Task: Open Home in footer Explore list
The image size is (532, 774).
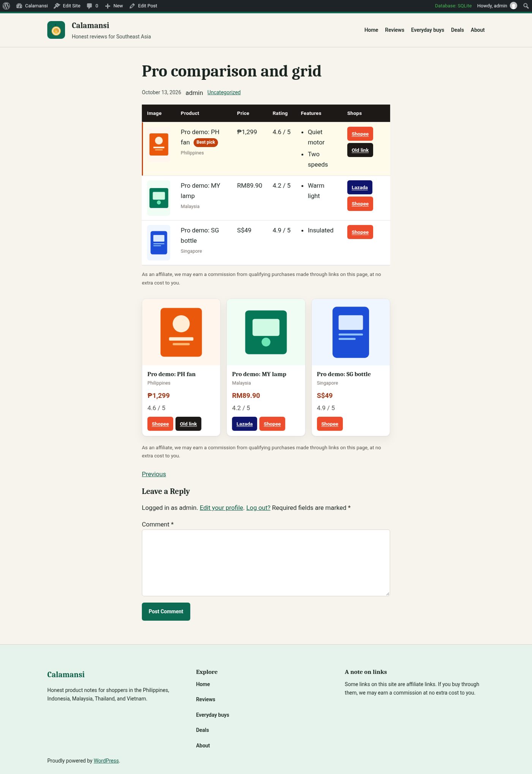Action: click(x=203, y=684)
